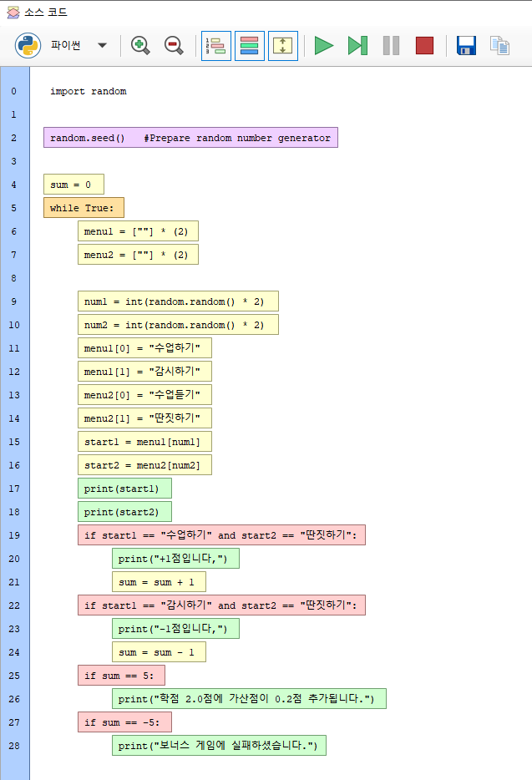Run the program with green play button
This screenshot has width=532, height=780.
(x=324, y=46)
